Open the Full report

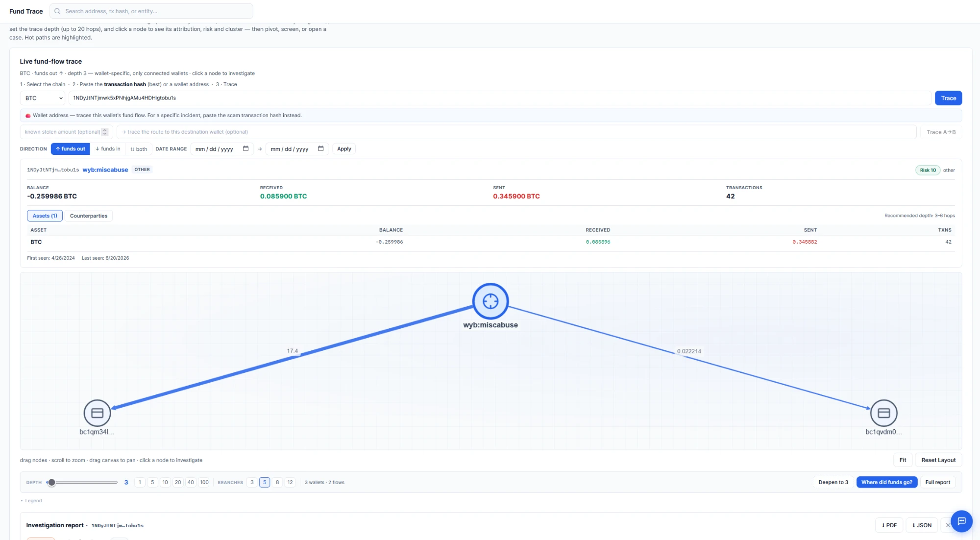click(937, 482)
